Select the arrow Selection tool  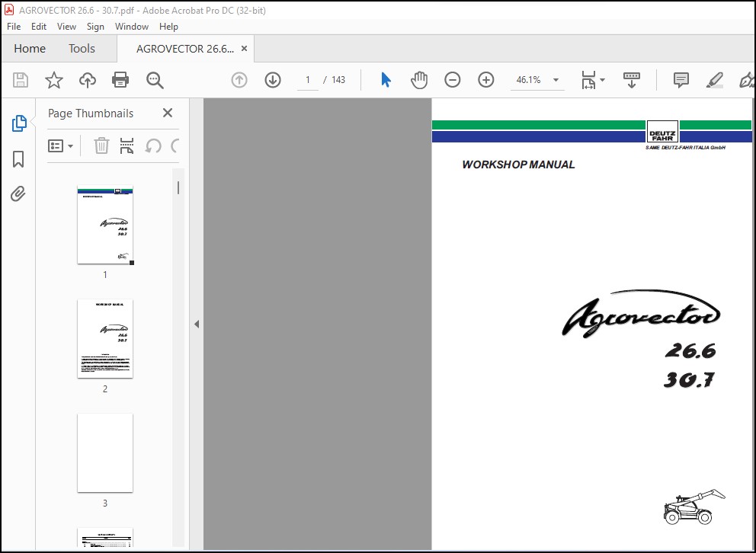[386, 80]
